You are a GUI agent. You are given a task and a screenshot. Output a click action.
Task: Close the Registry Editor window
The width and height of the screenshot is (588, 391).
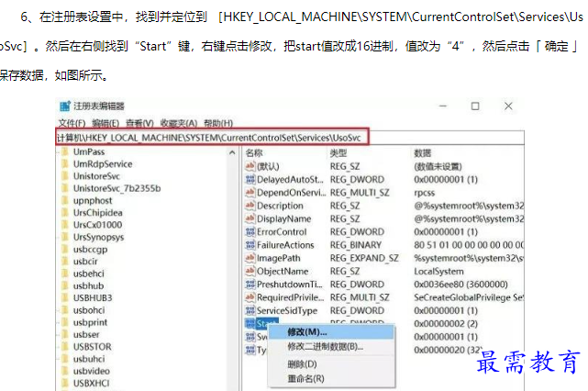click(x=508, y=106)
